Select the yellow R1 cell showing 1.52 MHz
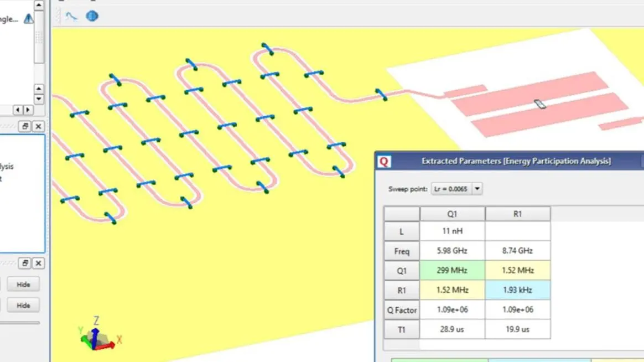This screenshot has height=362, width=644. 453,290
